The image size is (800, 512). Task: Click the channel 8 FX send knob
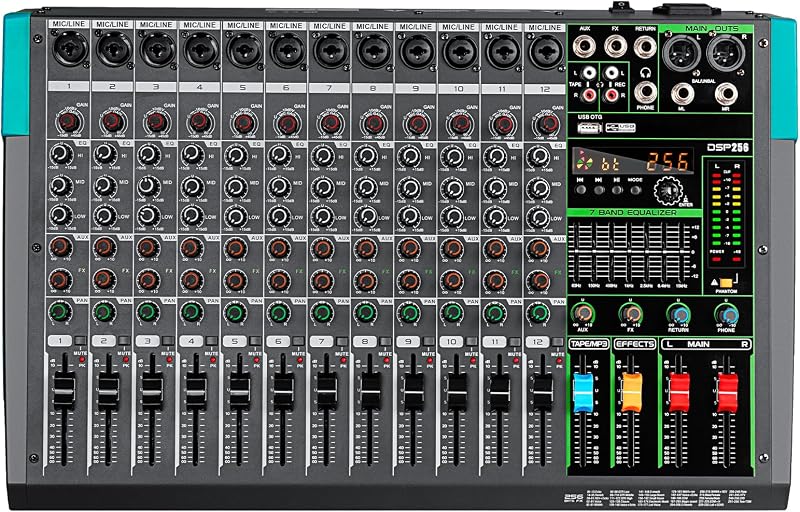click(365, 280)
